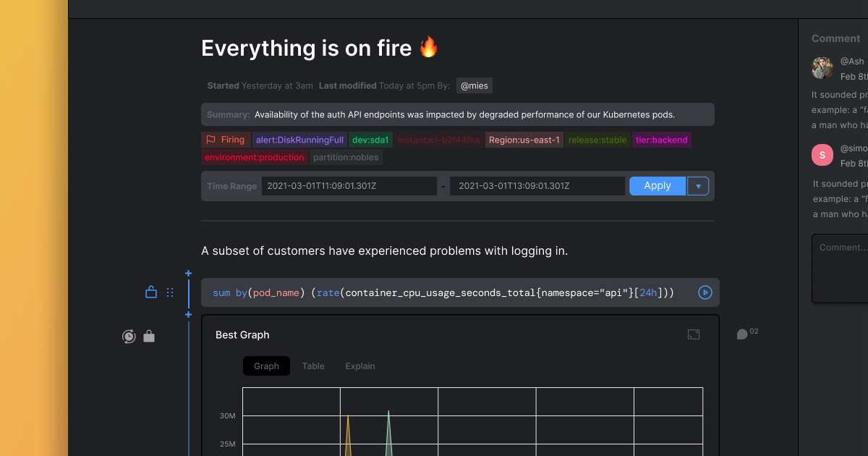
Task: Add a cell above the query block
Action: [x=189, y=274]
